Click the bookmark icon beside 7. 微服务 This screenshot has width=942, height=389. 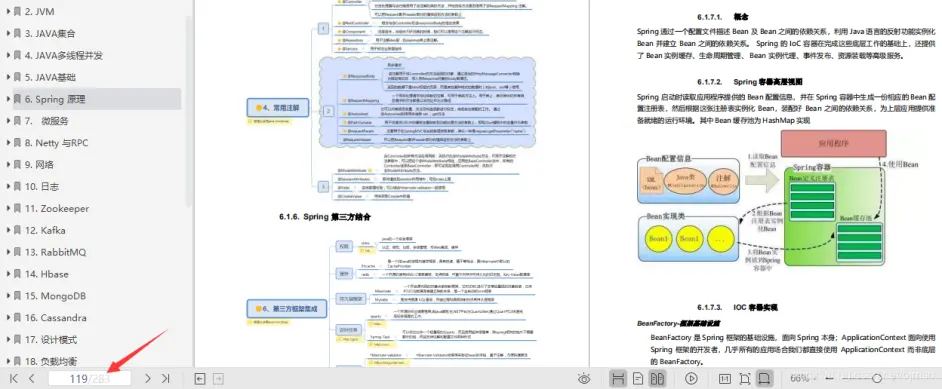pyautogui.click(x=17, y=121)
